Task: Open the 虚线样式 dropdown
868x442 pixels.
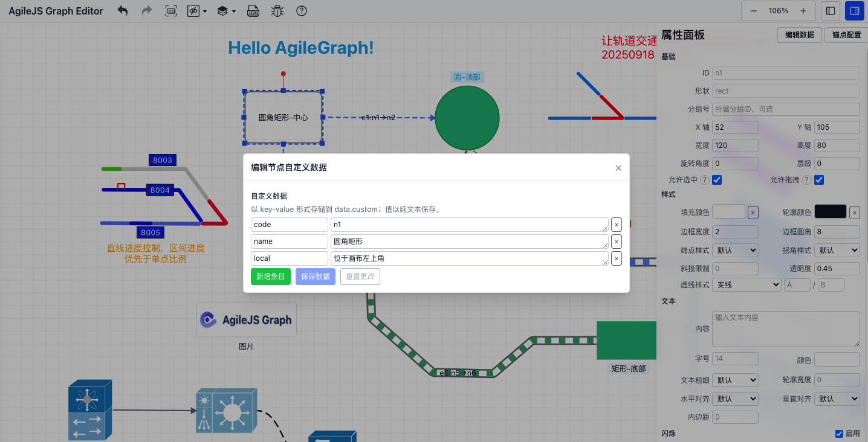Action: tap(747, 285)
